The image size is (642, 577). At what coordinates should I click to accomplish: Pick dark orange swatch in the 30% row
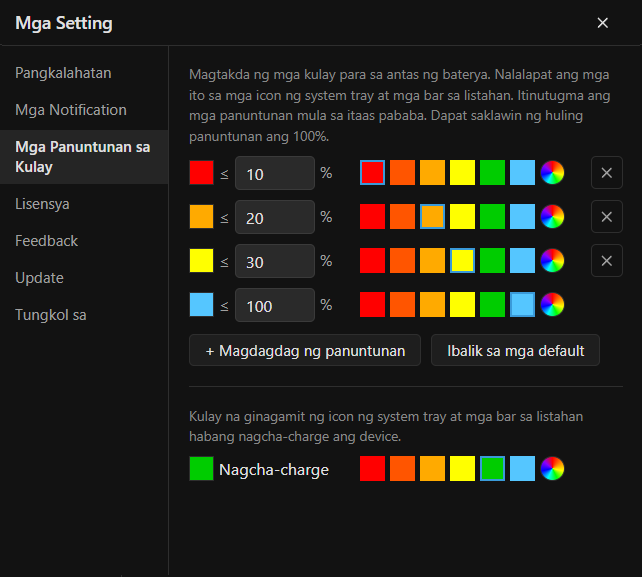pos(402,260)
